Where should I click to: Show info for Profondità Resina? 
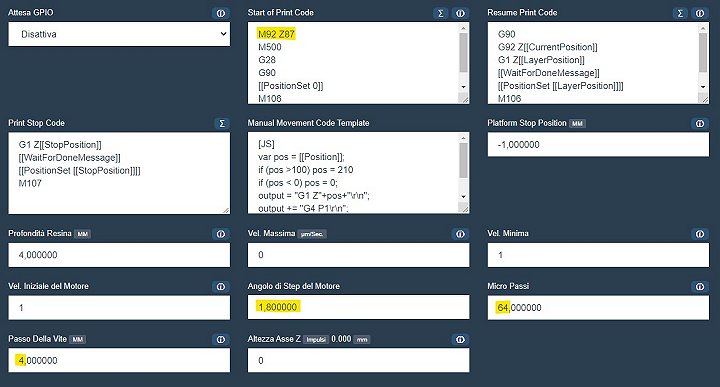[221, 234]
